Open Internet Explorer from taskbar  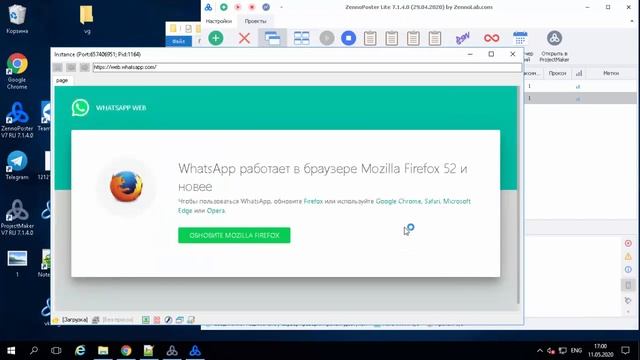80,351
